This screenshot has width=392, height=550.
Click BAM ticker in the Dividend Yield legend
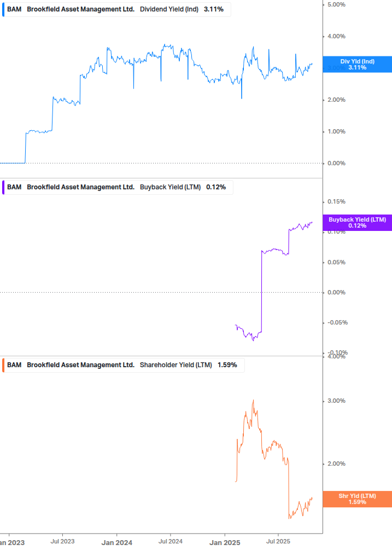click(14, 9)
